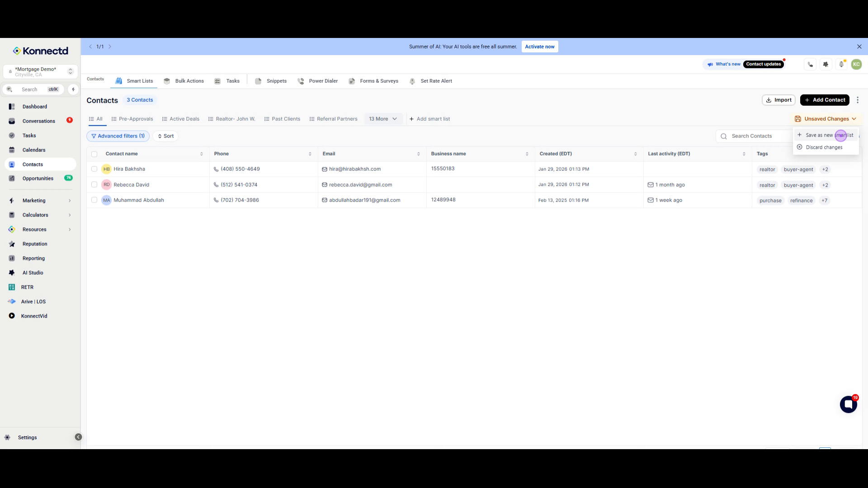Check the Rebecca David row checkbox

point(94,184)
